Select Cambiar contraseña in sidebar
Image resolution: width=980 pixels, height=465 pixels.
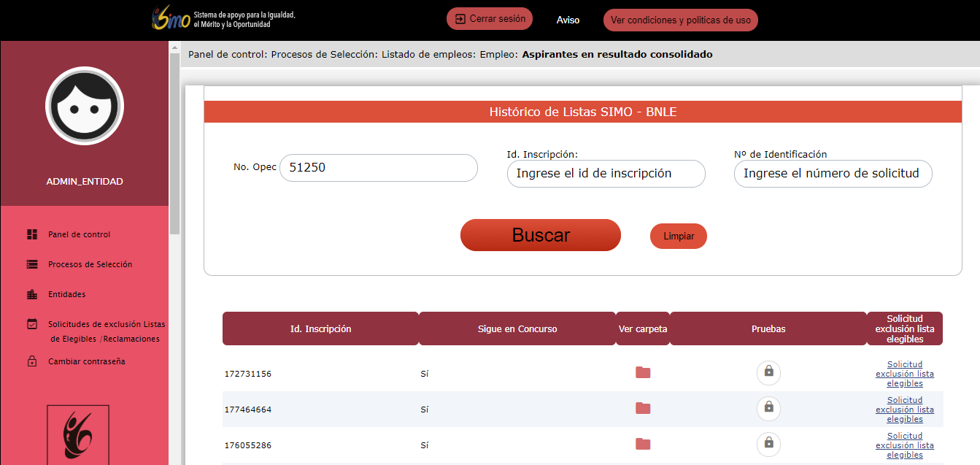(86, 361)
